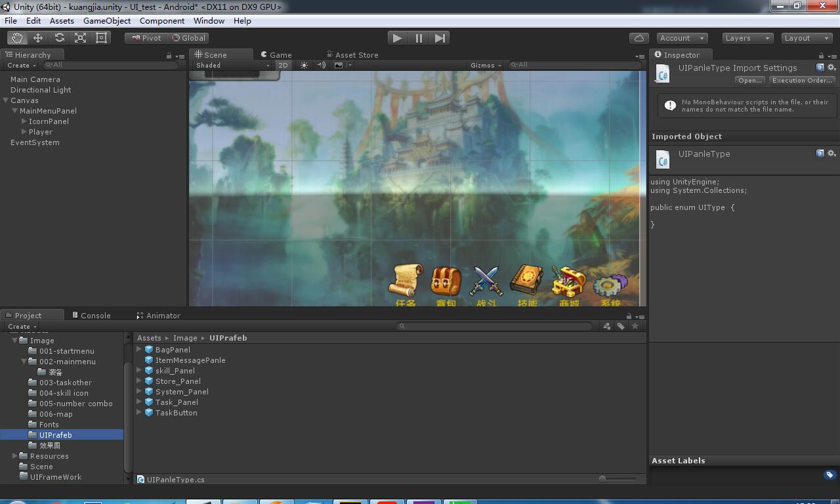The width and height of the screenshot is (840, 504).
Task: Open the Account dropdown
Action: click(x=681, y=38)
